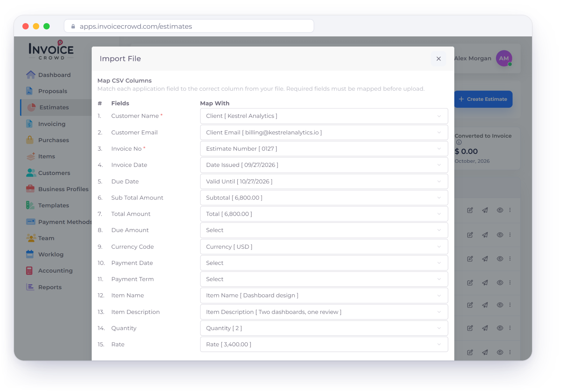Open the Item Description mapping dropdown
The image size is (588, 392).
324,312
